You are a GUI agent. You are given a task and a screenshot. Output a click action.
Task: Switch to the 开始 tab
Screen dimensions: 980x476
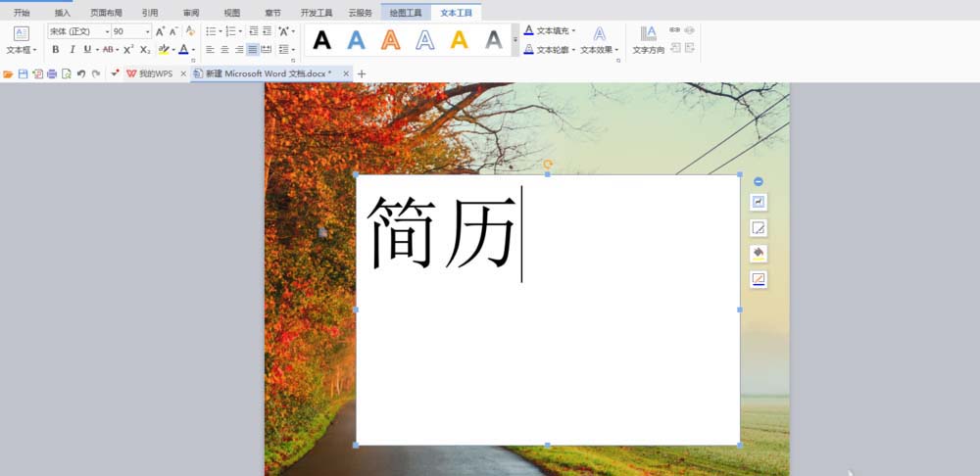click(x=22, y=13)
